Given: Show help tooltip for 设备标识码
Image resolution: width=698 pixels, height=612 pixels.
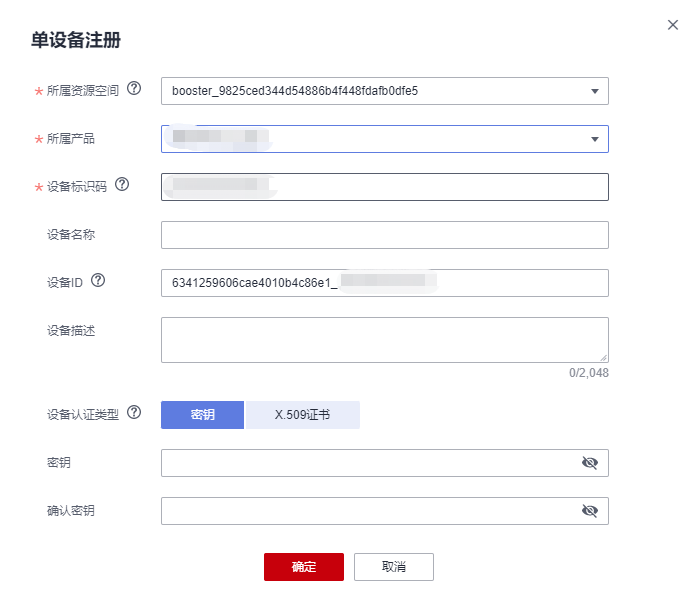Looking at the screenshot, I should (x=122, y=184).
